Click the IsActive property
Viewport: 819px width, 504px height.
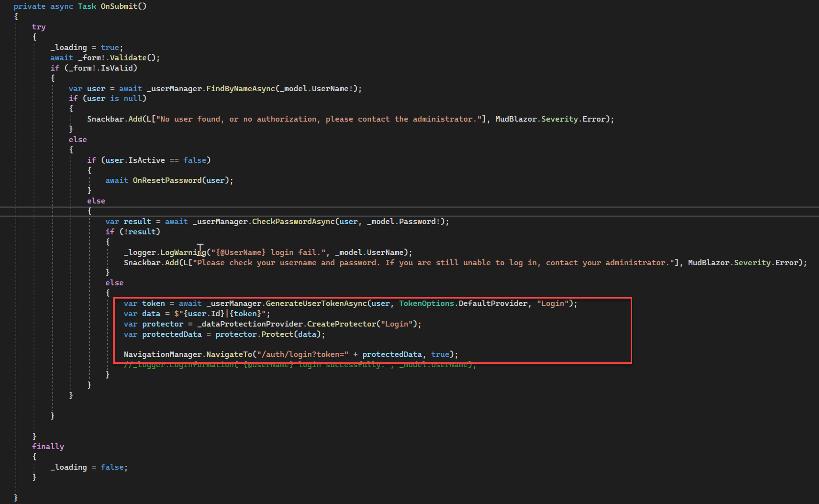point(147,160)
